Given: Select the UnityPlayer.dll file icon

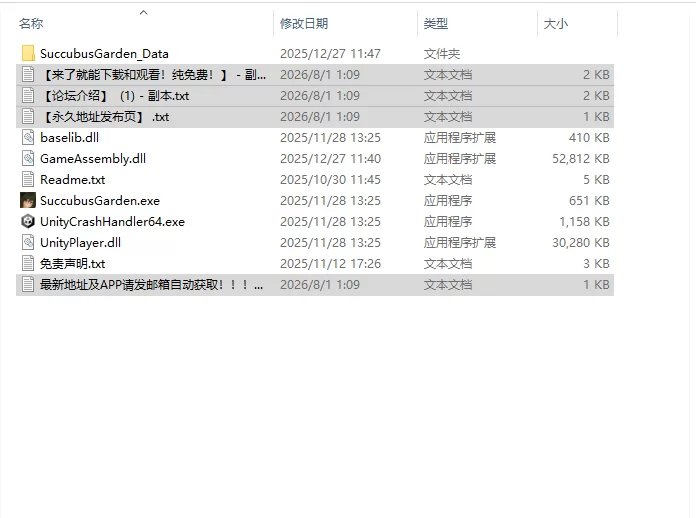Looking at the screenshot, I should click(x=28, y=242).
